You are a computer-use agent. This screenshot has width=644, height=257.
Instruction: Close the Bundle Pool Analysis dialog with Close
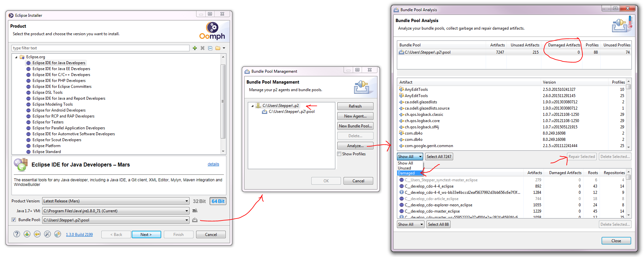[616, 241]
